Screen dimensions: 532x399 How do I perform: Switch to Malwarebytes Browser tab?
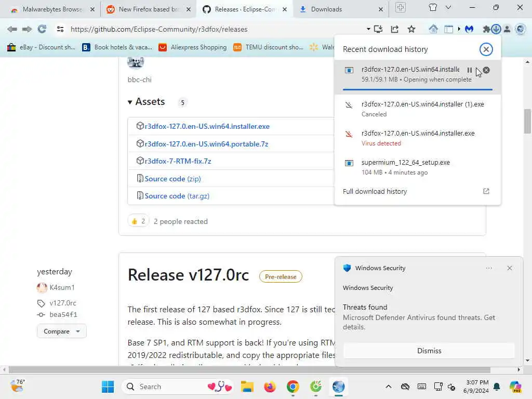[52, 9]
